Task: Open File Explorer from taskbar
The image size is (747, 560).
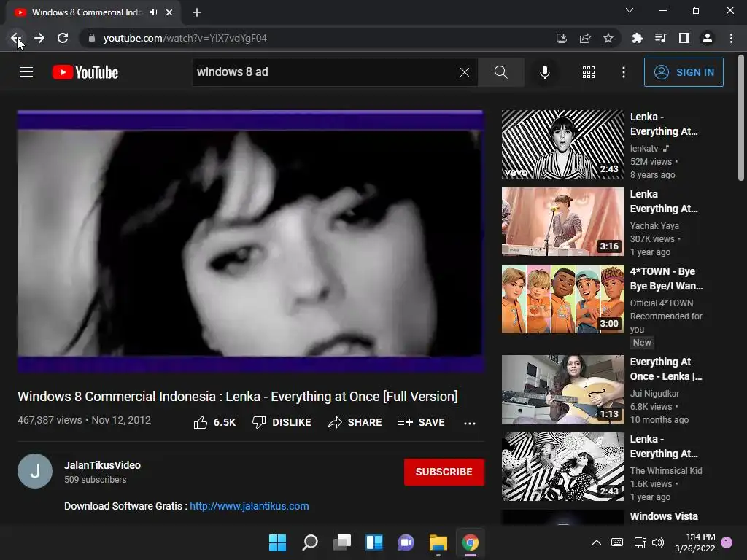Action: (x=438, y=542)
